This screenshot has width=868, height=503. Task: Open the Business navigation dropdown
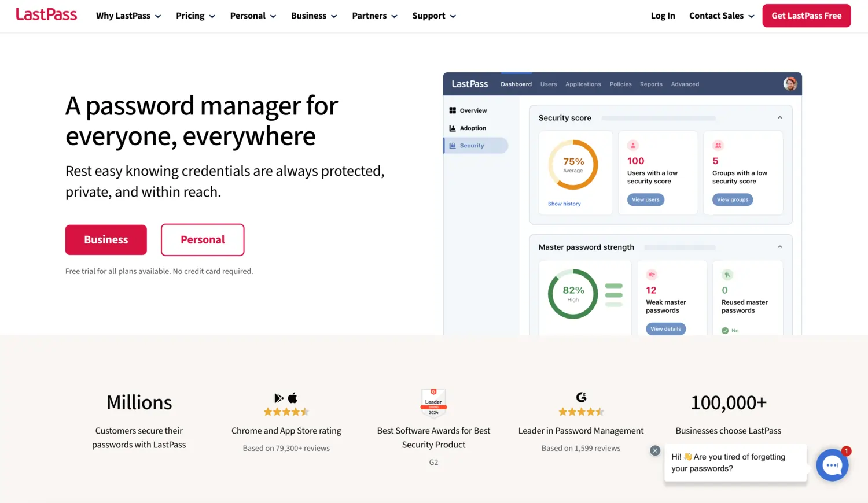click(314, 16)
